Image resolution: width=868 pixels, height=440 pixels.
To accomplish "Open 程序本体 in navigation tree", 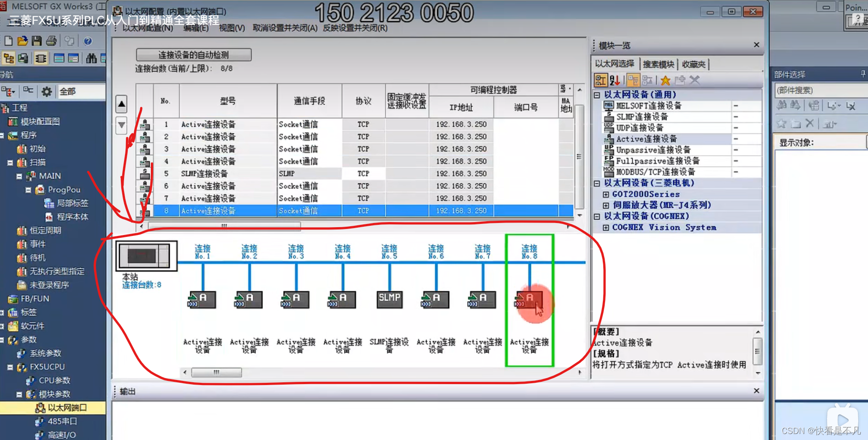I will tap(72, 217).
